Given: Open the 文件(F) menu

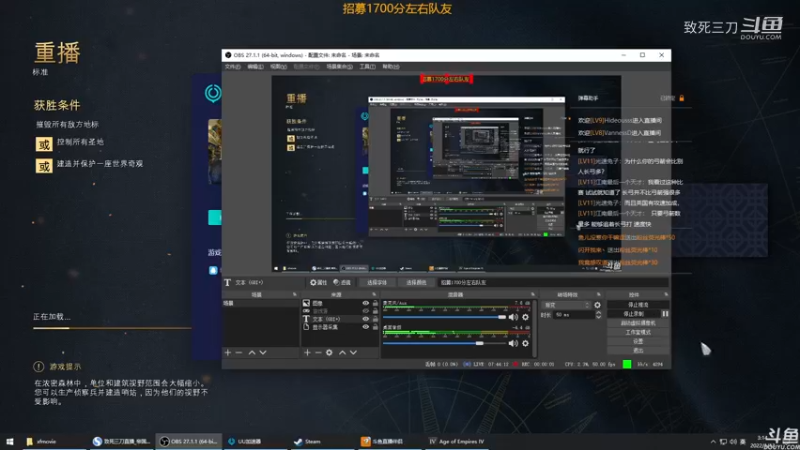Looking at the screenshot, I should pyautogui.click(x=232, y=67).
